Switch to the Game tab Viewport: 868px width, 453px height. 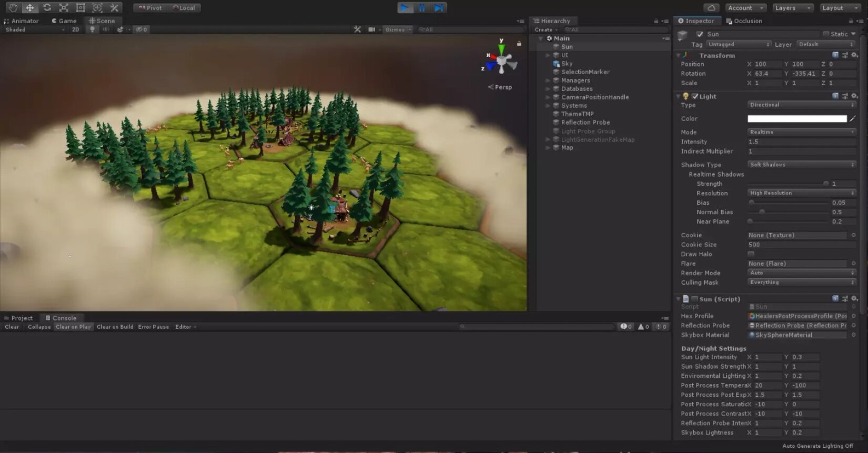coord(64,21)
